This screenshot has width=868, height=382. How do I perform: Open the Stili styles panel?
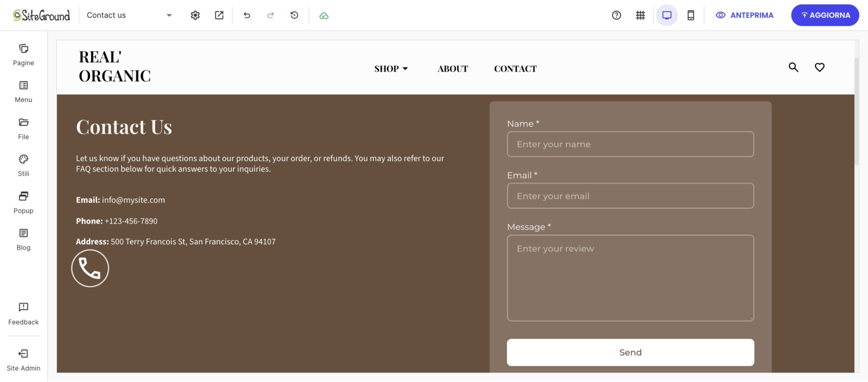click(x=23, y=166)
